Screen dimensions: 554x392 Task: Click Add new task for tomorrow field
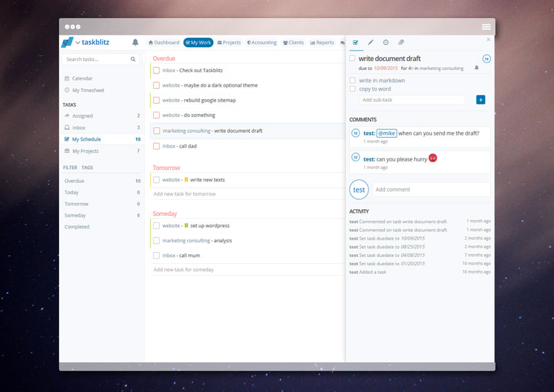[247, 194]
